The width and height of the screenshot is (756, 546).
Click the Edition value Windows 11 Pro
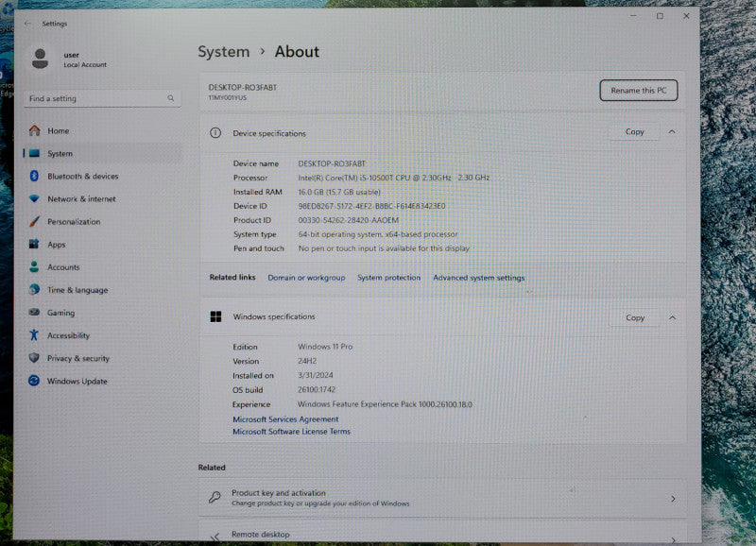click(325, 347)
